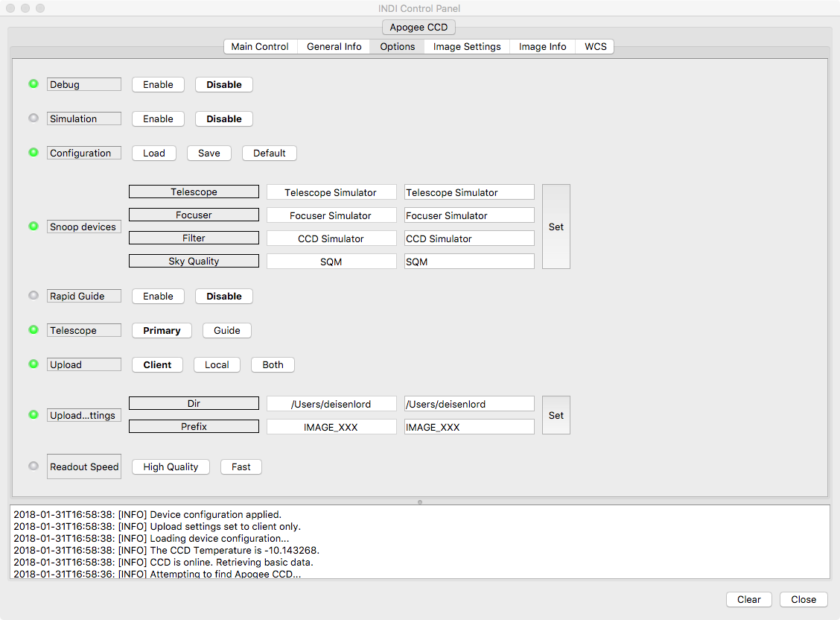Viewport: 840px width, 620px height.
Task: Switch to the Main Control tab
Action: click(x=260, y=47)
